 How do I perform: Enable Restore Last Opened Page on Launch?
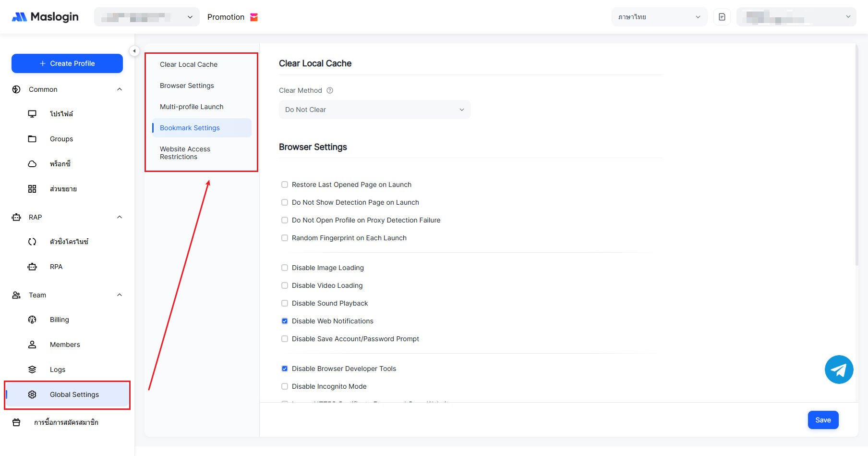285,185
